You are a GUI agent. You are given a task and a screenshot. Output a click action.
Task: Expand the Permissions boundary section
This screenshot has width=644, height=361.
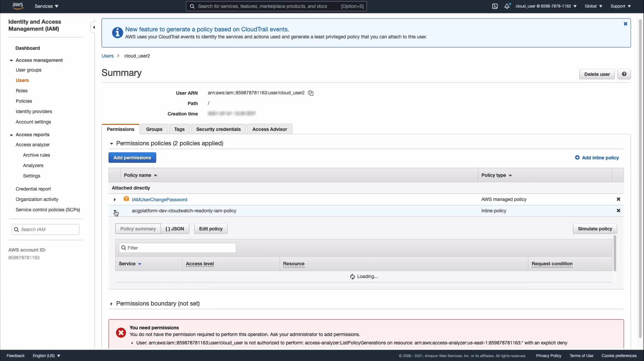pyautogui.click(x=111, y=304)
